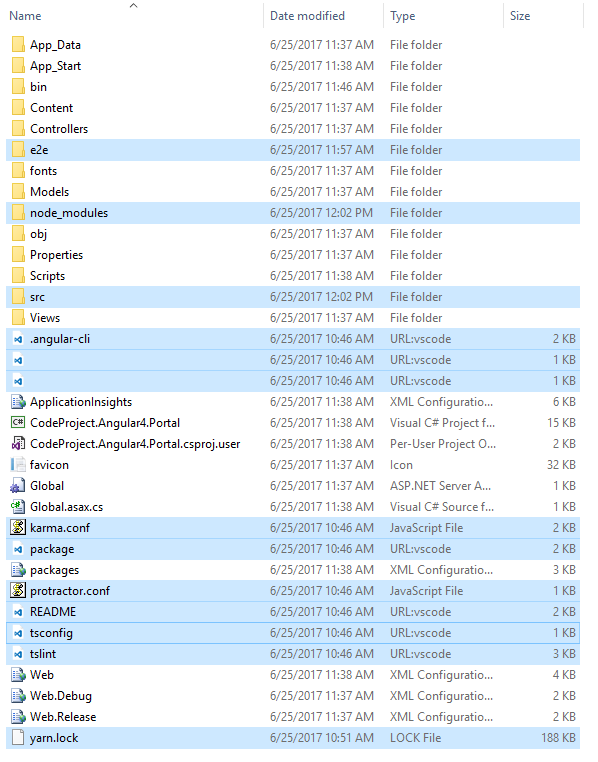Click the tsconfig vscode file icon
598x762 pixels.
[18, 633]
